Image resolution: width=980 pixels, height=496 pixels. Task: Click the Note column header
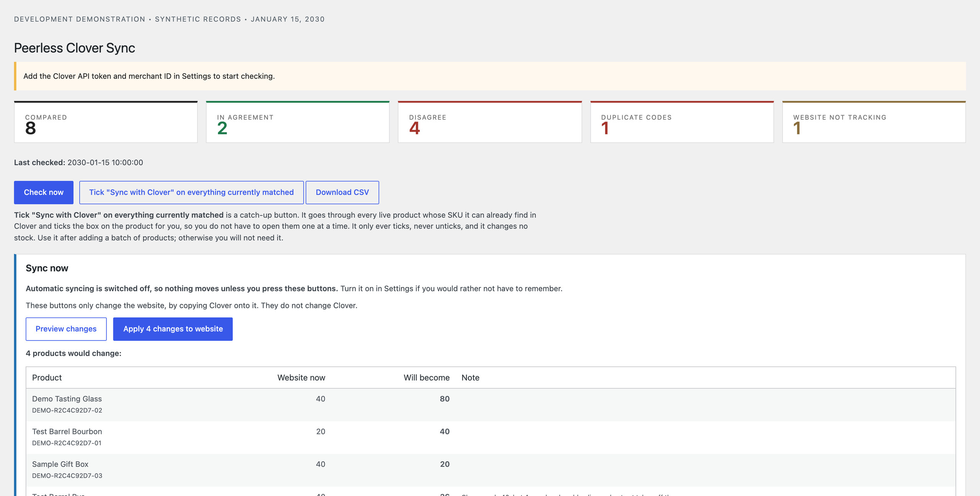coord(470,378)
